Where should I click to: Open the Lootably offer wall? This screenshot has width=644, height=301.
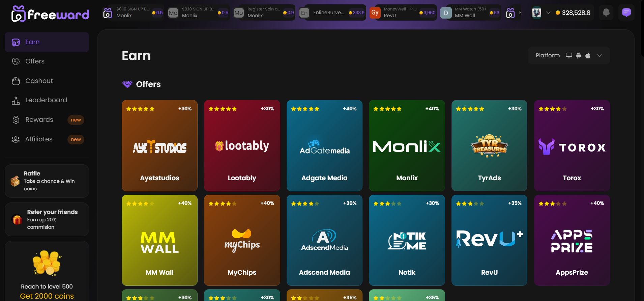click(242, 145)
